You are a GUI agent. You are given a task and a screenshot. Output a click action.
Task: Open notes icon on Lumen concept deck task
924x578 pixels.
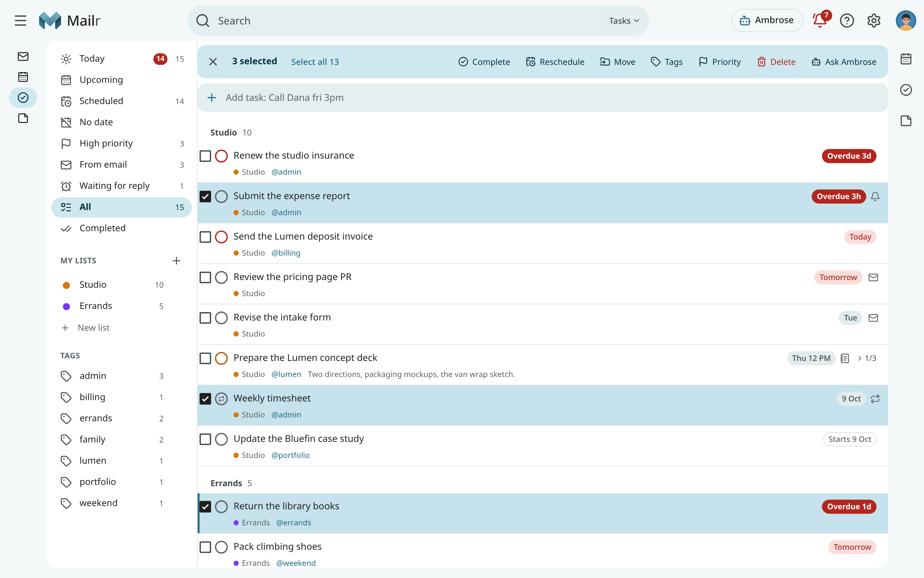click(x=844, y=358)
